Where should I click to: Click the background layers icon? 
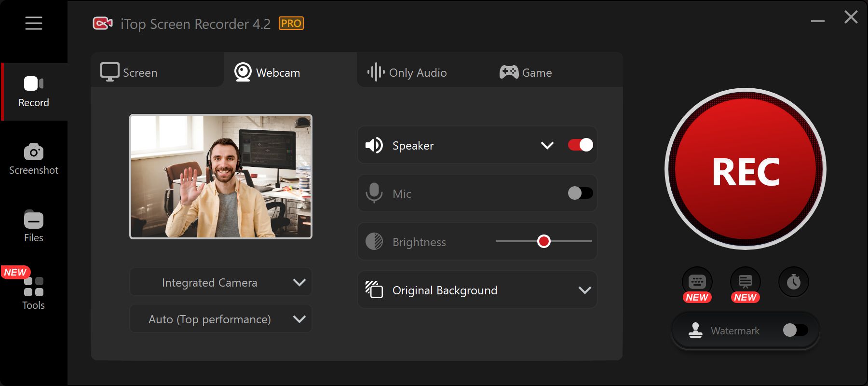click(x=374, y=289)
